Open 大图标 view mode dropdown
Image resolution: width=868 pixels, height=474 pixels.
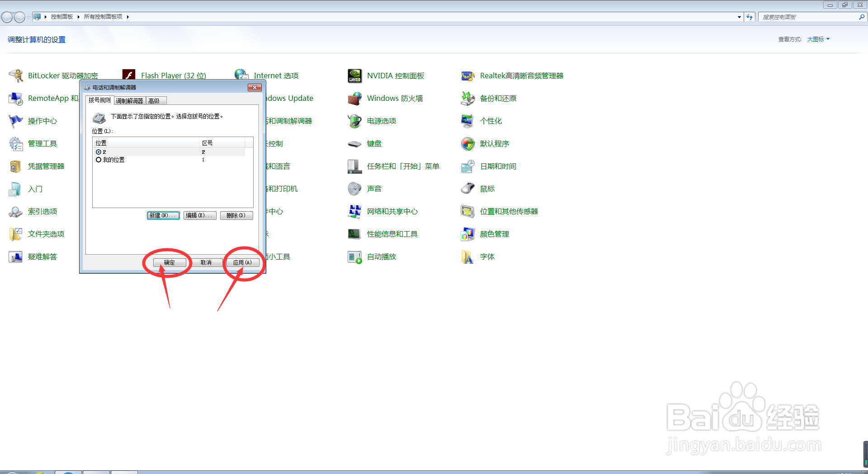[818, 39]
